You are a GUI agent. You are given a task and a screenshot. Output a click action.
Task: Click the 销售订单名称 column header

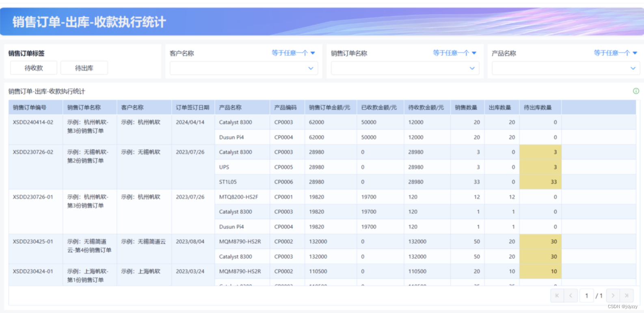point(90,107)
